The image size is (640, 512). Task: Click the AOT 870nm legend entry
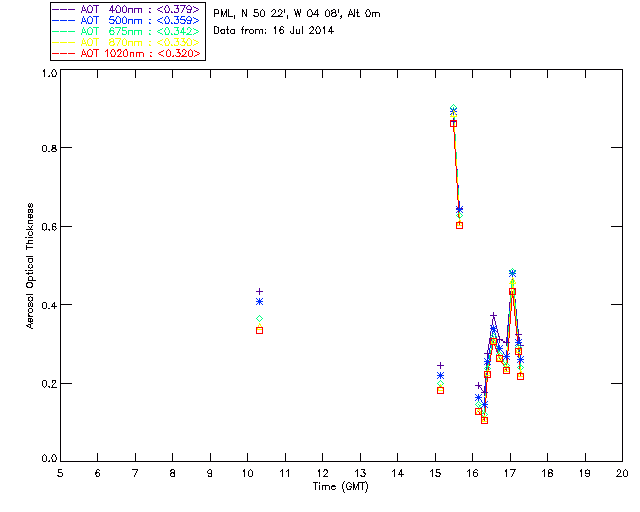[126, 42]
